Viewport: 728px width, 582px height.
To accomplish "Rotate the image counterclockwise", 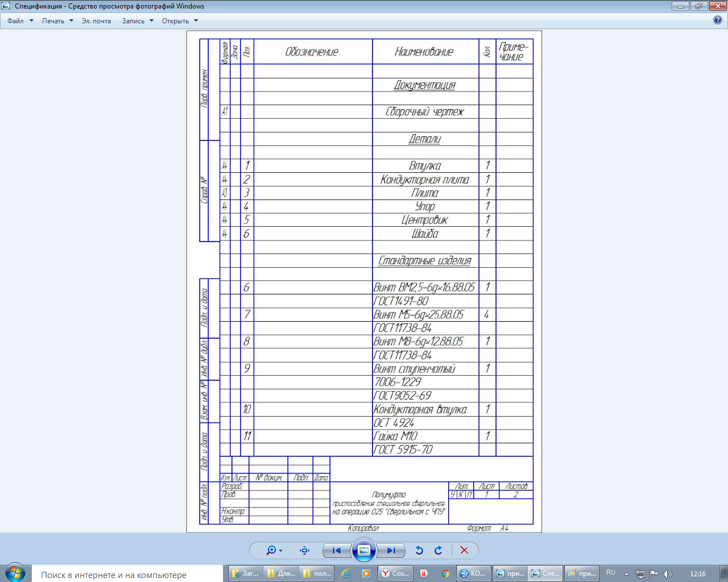I will coord(419,550).
